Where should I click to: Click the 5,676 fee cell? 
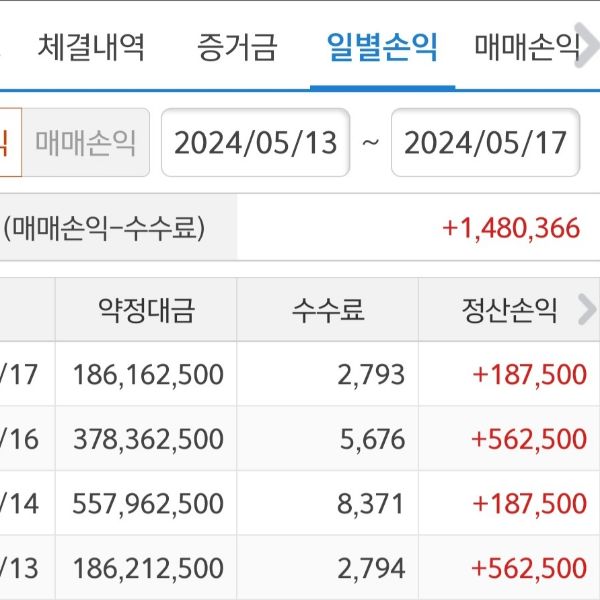[371, 439]
